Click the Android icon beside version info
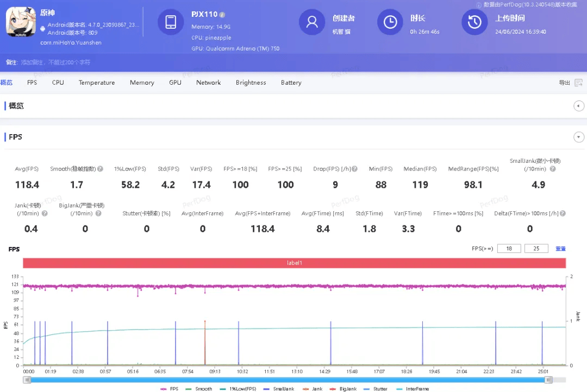The height and width of the screenshot is (392, 587). tap(43, 28)
